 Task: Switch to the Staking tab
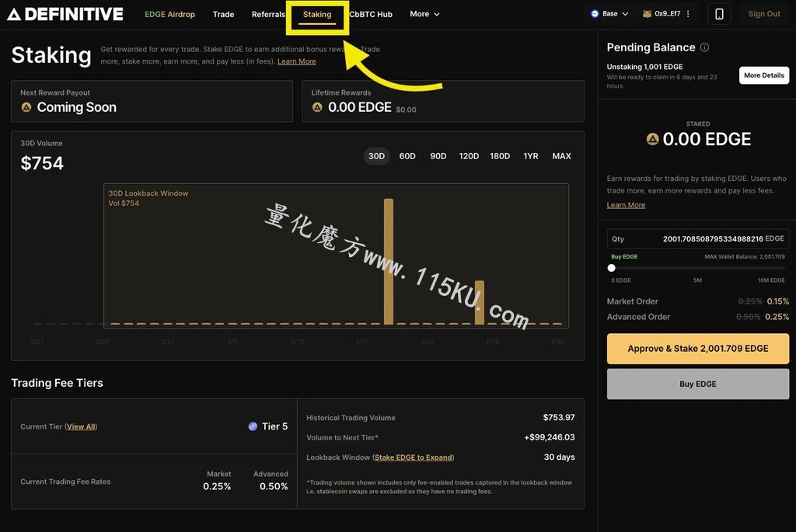point(317,14)
